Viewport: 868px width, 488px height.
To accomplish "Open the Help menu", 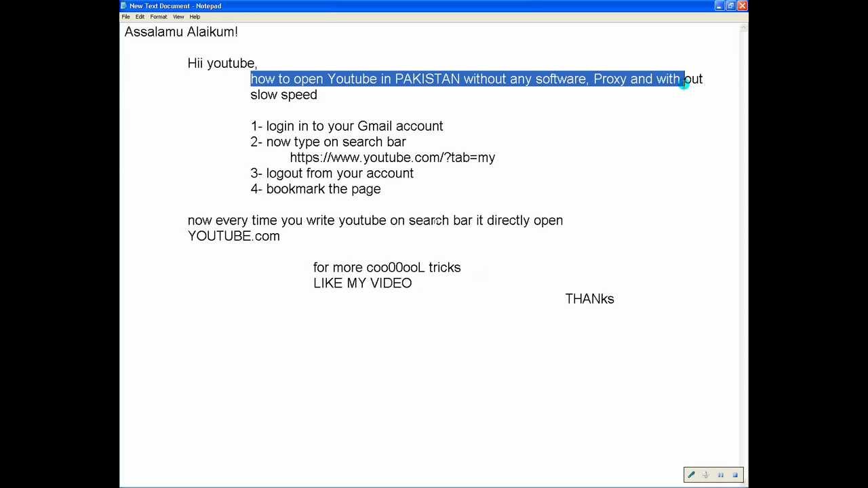I will click(x=195, y=16).
